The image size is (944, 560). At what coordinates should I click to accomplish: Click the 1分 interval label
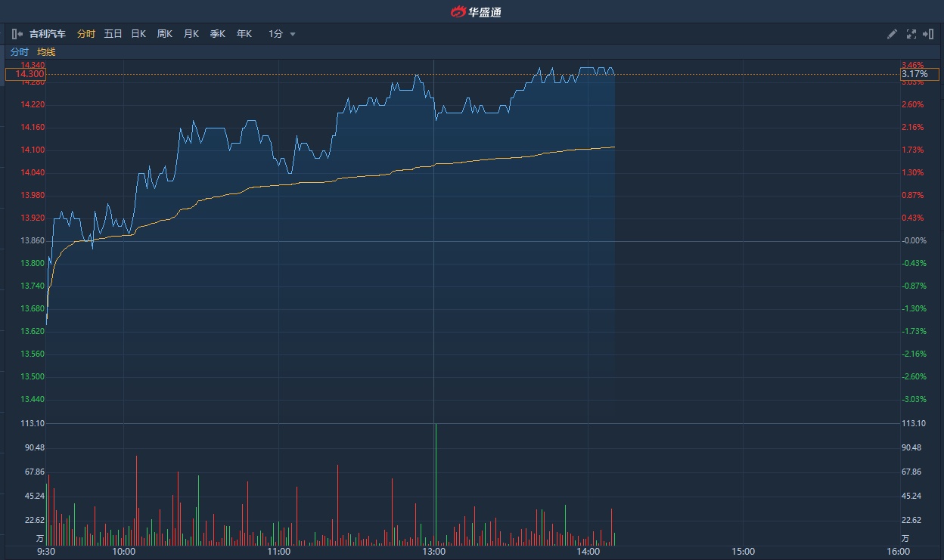tap(276, 34)
